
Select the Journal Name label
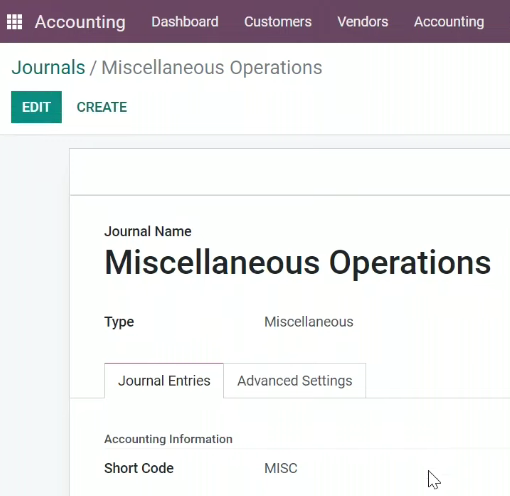click(x=148, y=231)
